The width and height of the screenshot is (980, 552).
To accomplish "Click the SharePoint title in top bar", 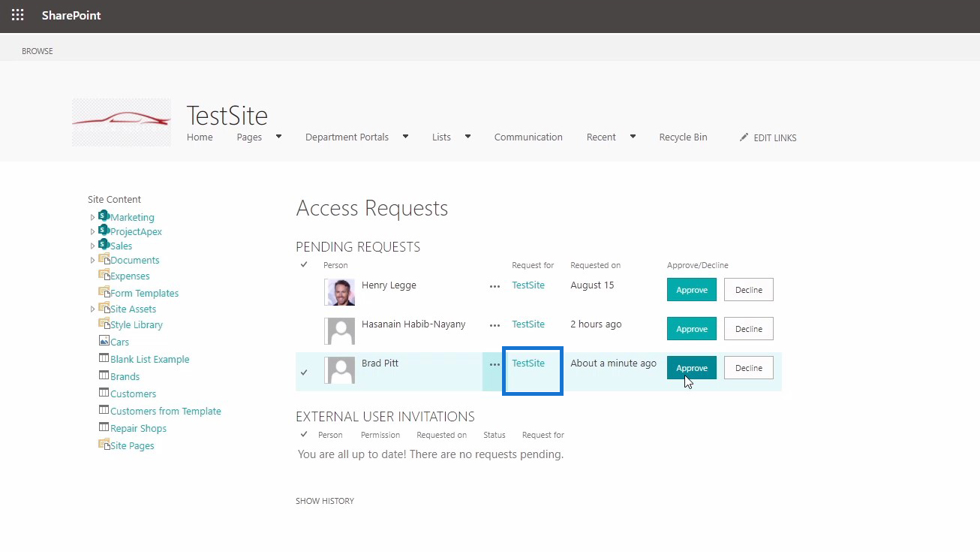I will click(x=71, y=16).
